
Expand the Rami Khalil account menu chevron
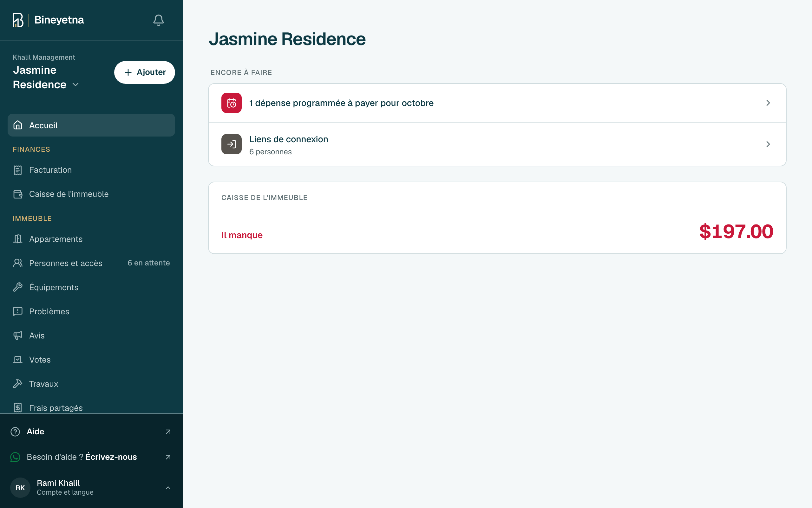[x=168, y=487]
